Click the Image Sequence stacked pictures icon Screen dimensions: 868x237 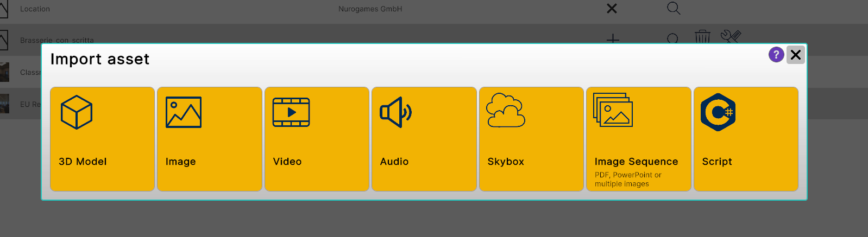(613, 110)
